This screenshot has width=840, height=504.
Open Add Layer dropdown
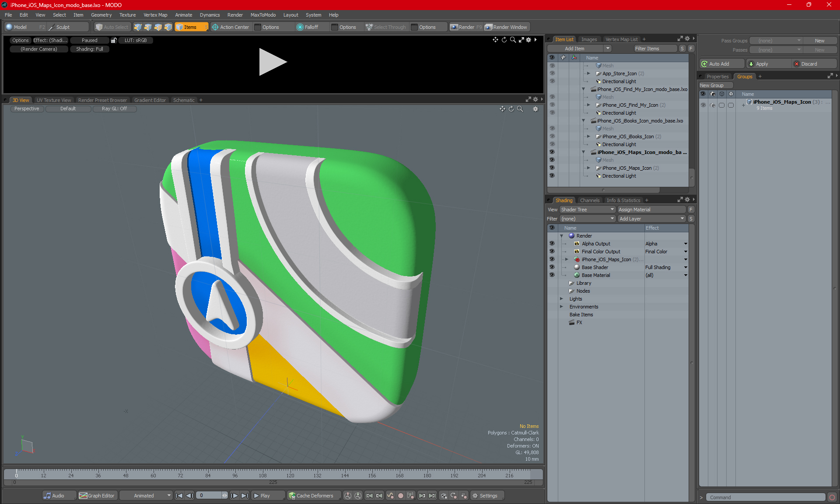[652, 219]
